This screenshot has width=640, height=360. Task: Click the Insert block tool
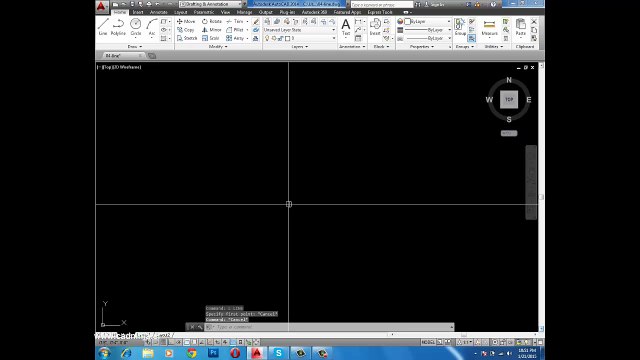[375, 27]
